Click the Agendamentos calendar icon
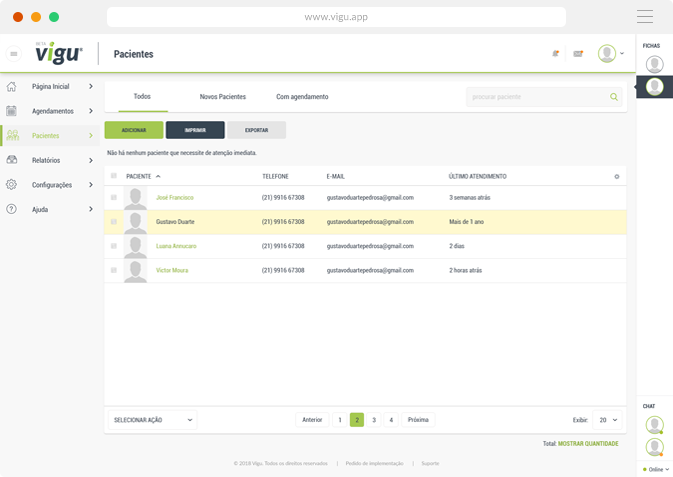 (x=12, y=111)
